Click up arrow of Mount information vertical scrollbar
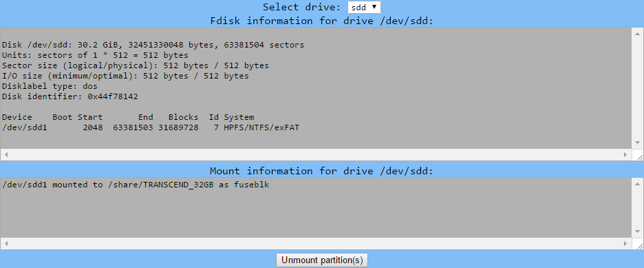Image resolution: width=644 pixels, height=268 pixels. click(637, 184)
